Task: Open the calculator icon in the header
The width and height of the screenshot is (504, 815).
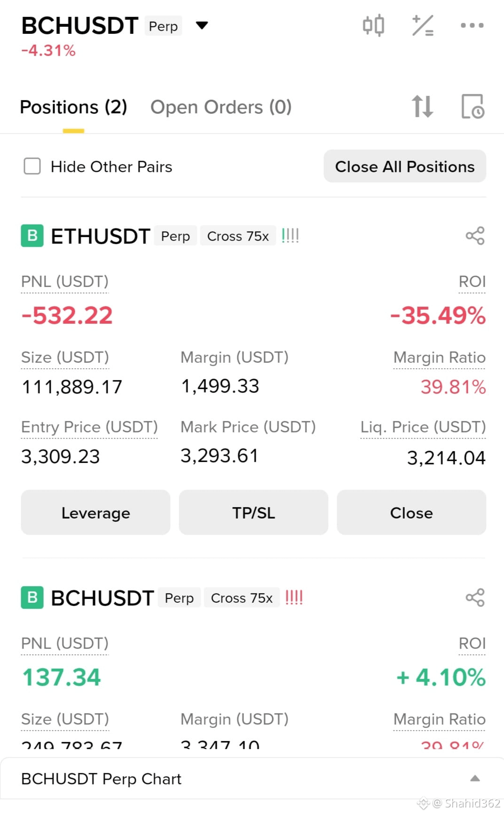Action: (x=423, y=25)
